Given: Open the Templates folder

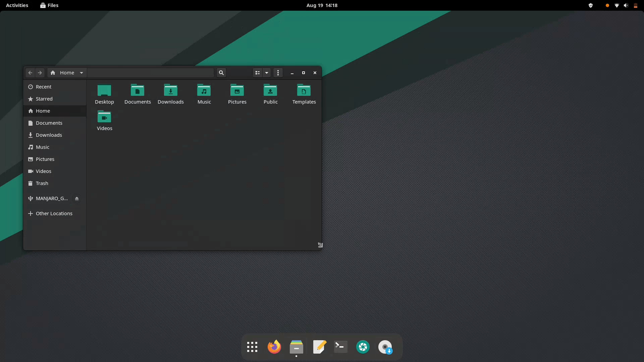Looking at the screenshot, I should pos(304,93).
